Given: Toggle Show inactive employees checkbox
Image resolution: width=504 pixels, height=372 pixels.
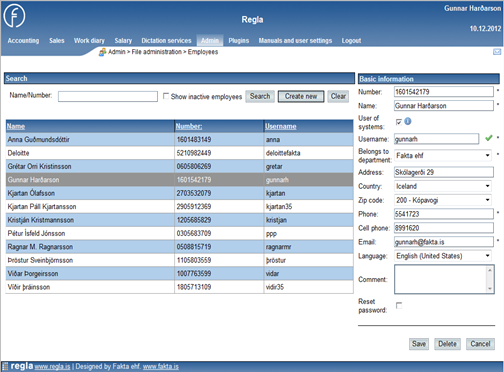Looking at the screenshot, I should click(x=166, y=96).
